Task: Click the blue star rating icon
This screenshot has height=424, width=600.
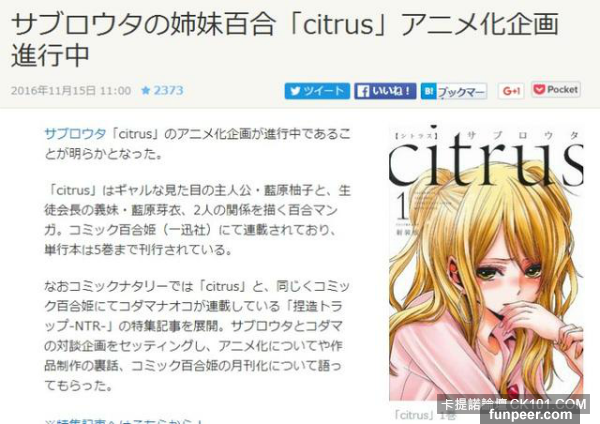Action: [145, 91]
